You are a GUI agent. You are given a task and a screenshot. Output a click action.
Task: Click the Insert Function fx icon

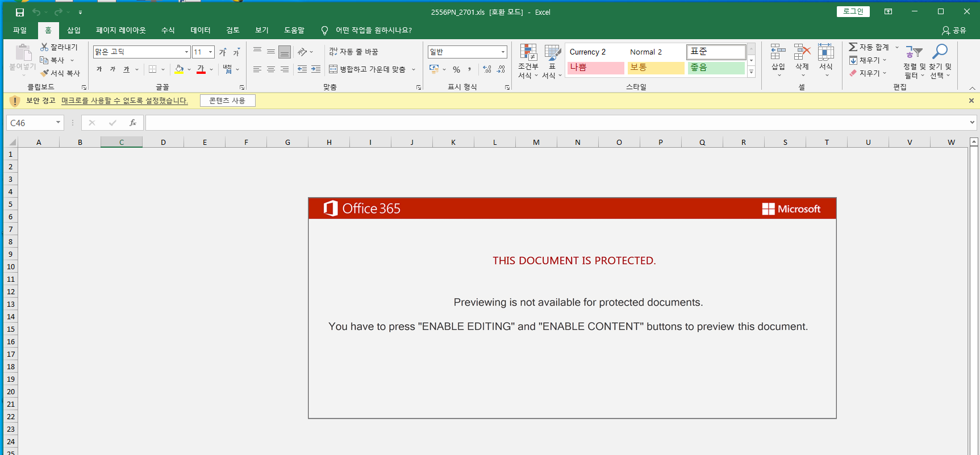133,123
